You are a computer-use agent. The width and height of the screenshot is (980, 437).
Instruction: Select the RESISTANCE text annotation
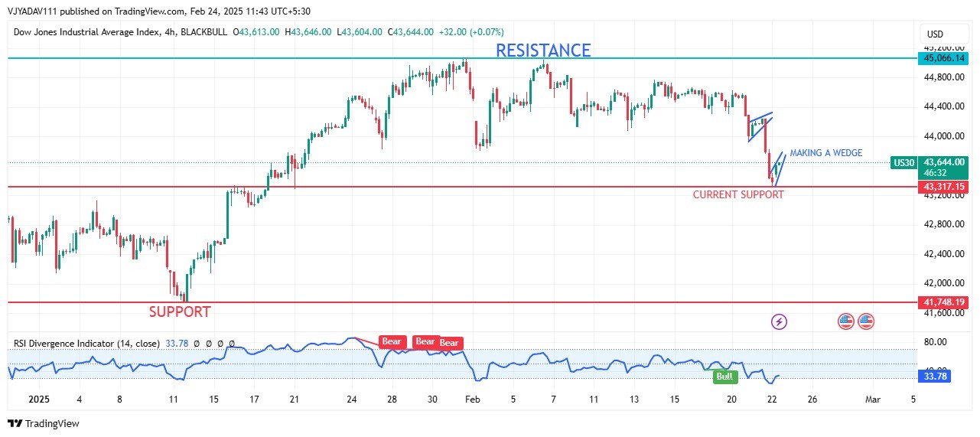tap(543, 51)
